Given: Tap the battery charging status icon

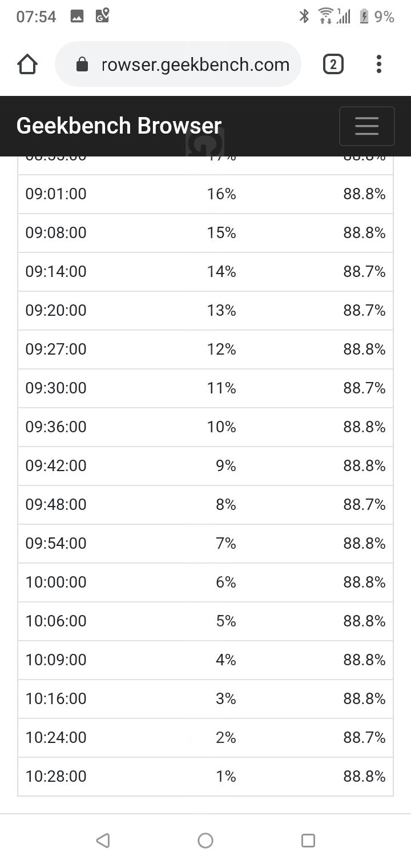Looking at the screenshot, I should click(364, 17).
